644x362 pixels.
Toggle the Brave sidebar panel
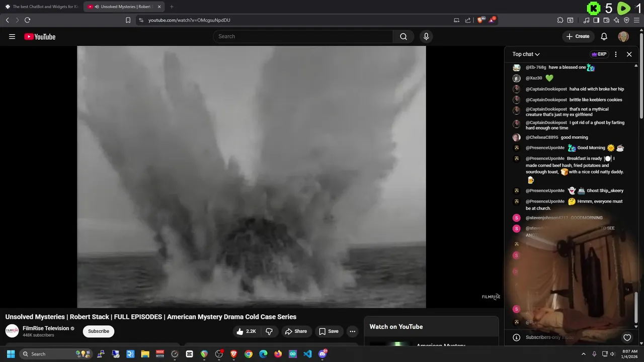[596, 20]
